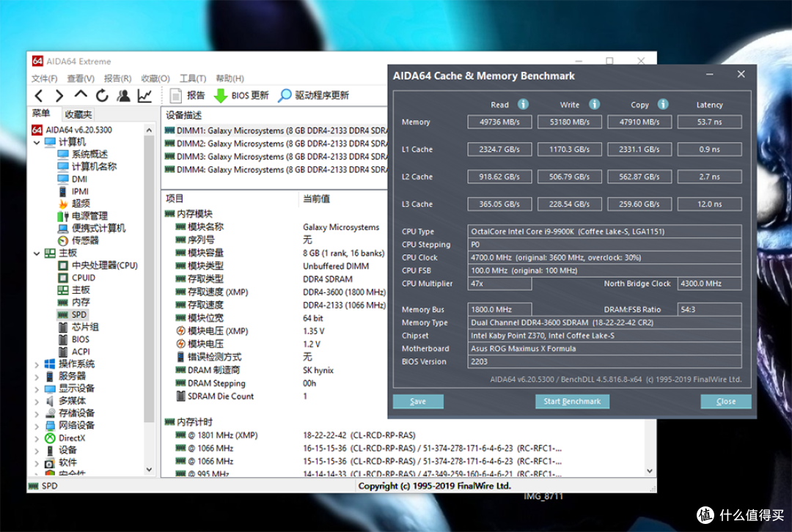
Task: Expand the DirectX tree node
Action: [37, 438]
